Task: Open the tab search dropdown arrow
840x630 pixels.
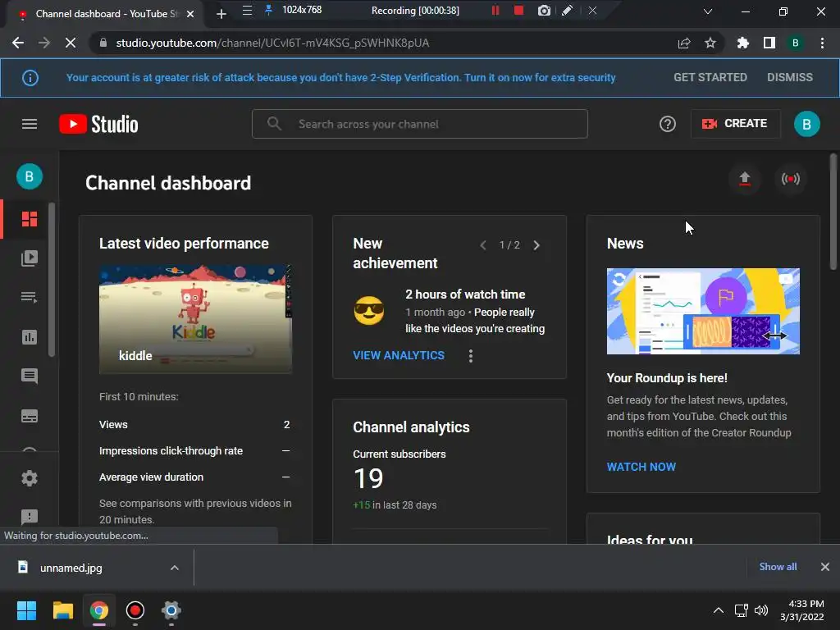Action: pyautogui.click(x=708, y=11)
